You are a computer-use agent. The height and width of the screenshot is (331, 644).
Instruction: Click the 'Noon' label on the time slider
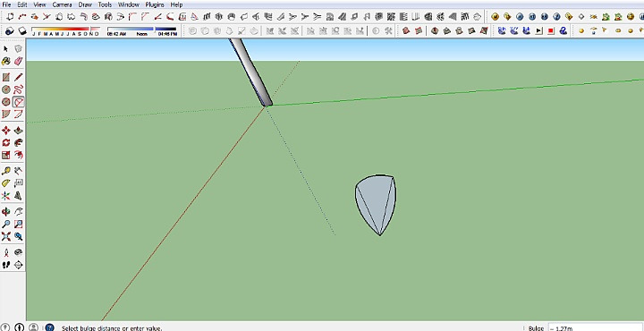point(141,34)
